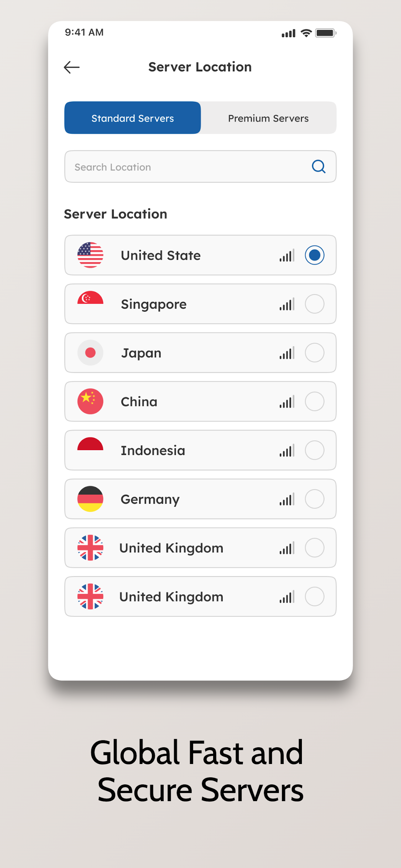
Task: Select the China radio button
Action: (x=314, y=402)
